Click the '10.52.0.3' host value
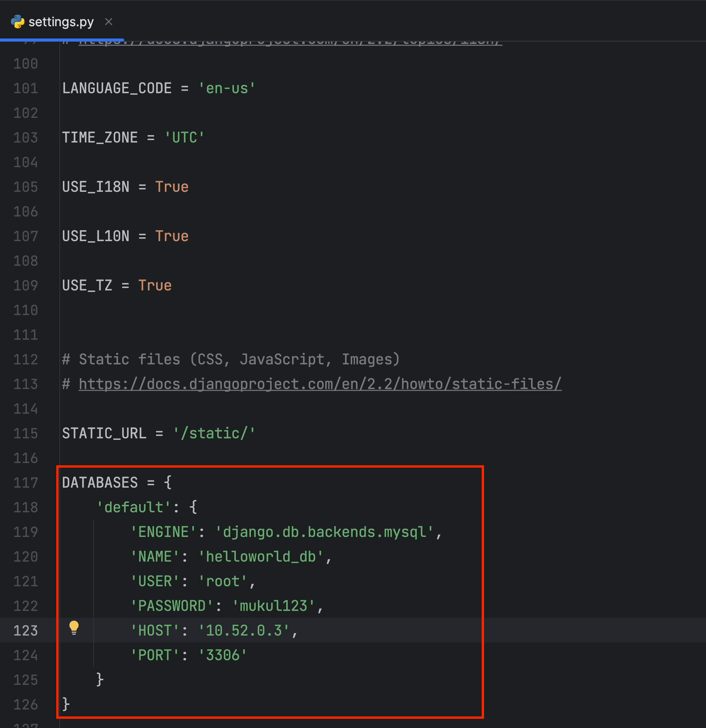This screenshot has width=706, height=728. point(244,631)
